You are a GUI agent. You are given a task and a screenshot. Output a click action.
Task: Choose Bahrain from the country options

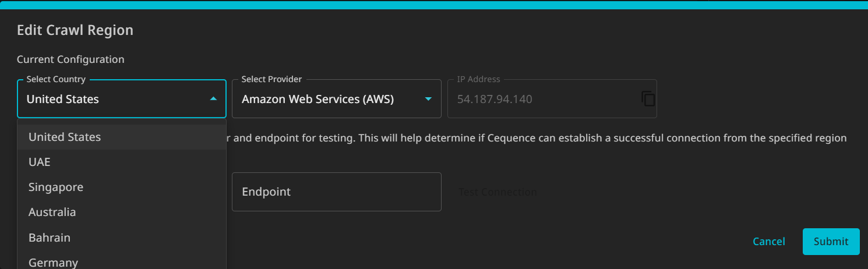pos(122,238)
